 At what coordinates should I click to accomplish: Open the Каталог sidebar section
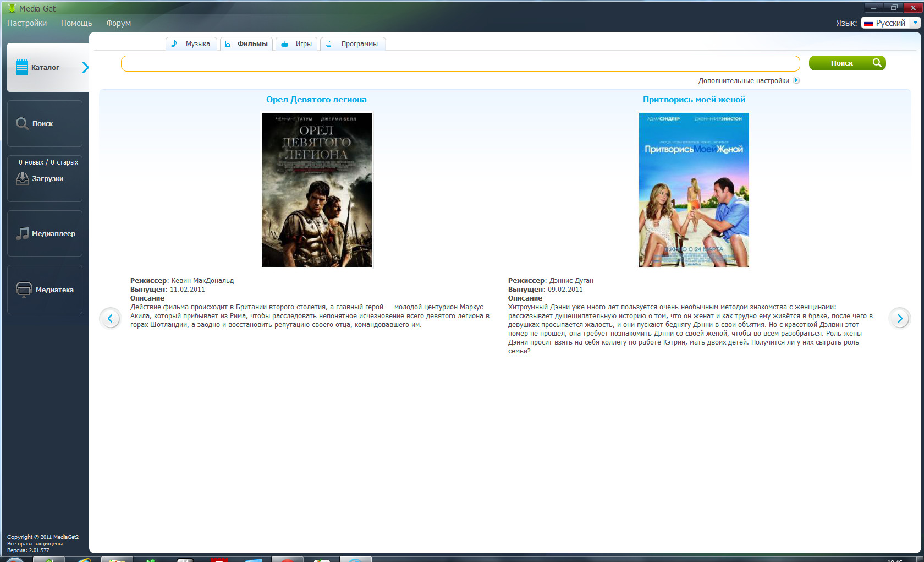pyautogui.click(x=48, y=67)
